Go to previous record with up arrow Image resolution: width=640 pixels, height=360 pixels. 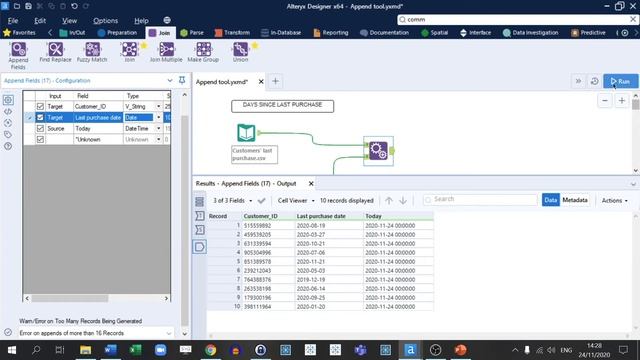point(389,200)
